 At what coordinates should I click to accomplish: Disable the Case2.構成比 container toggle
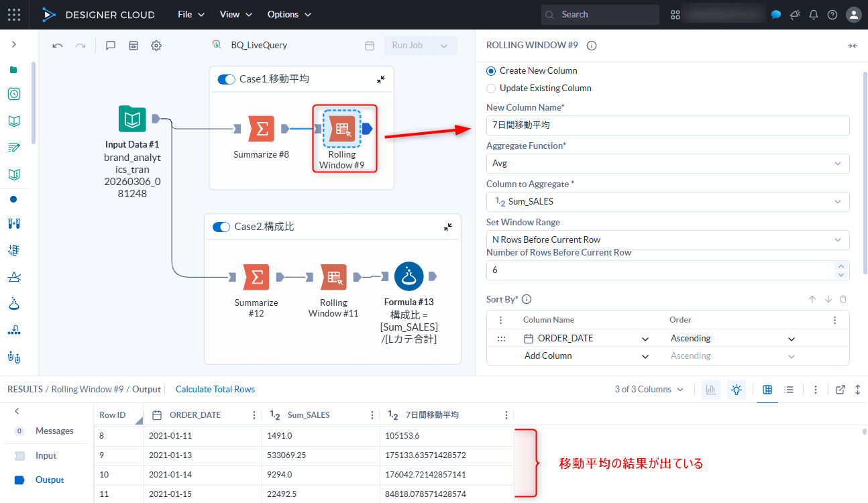221,227
